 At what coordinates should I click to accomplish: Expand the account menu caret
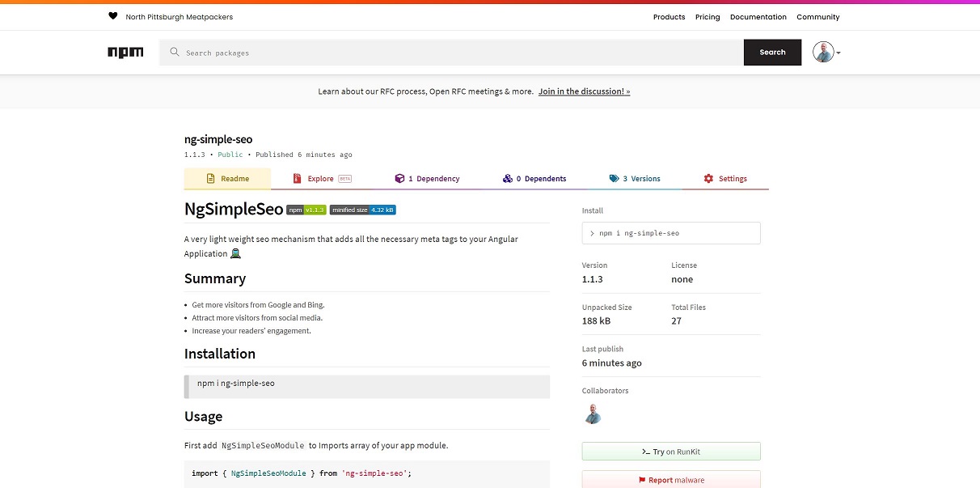pos(838,53)
